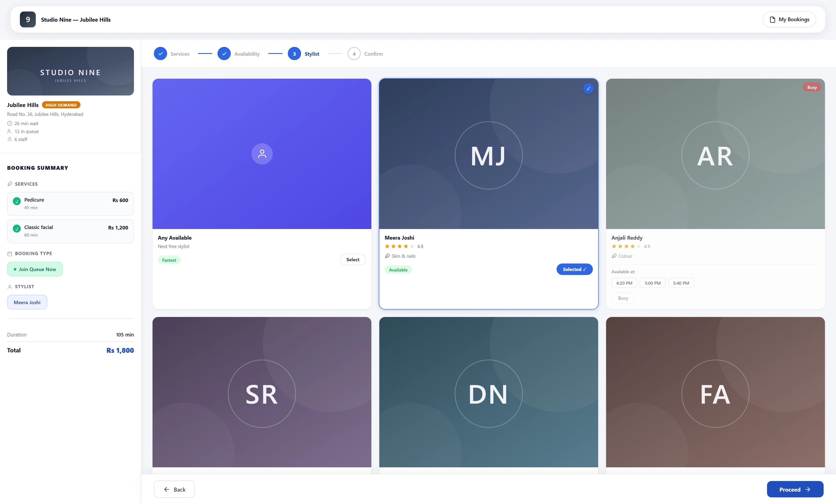Click the Stylist step 3 indicator
This screenshot has height=504, width=836.
(x=294, y=54)
